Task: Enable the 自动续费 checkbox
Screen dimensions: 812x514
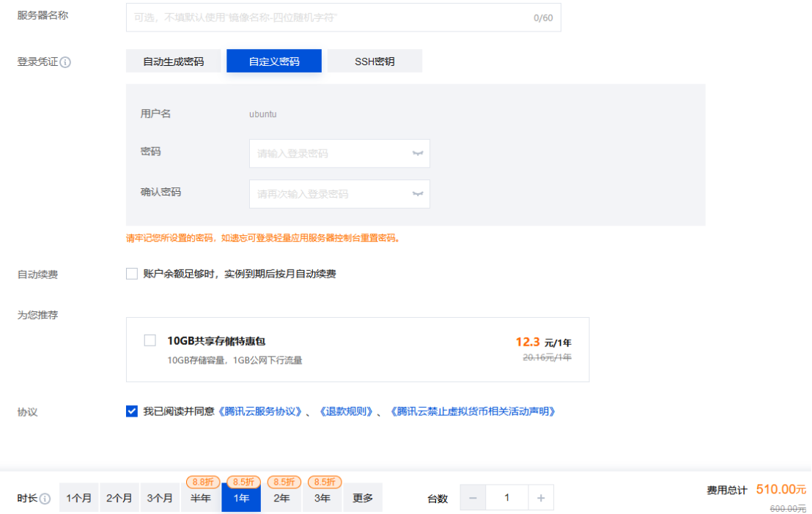Action: [x=132, y=274]
